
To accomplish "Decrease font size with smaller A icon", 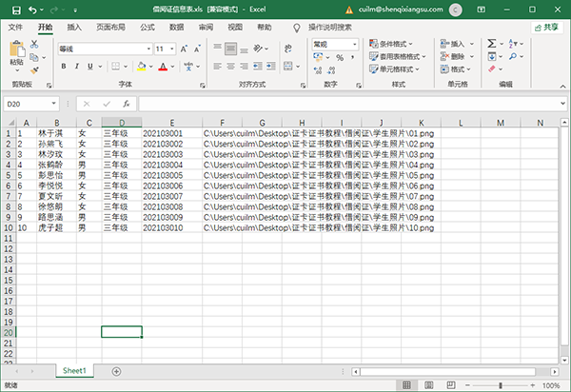I will coord(197,49).
